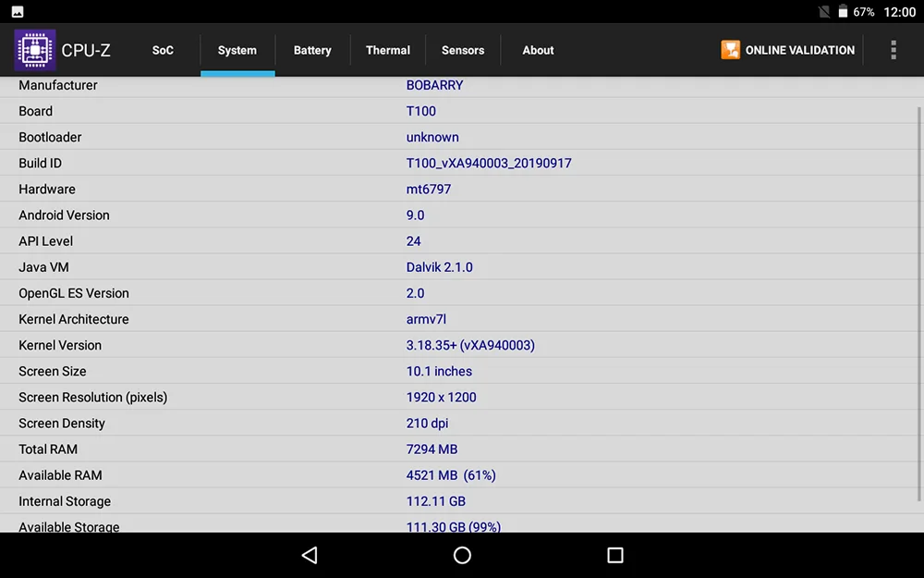Click the Kernel Architecture row label
Screen dimensions: 924x578
(73, 319)
